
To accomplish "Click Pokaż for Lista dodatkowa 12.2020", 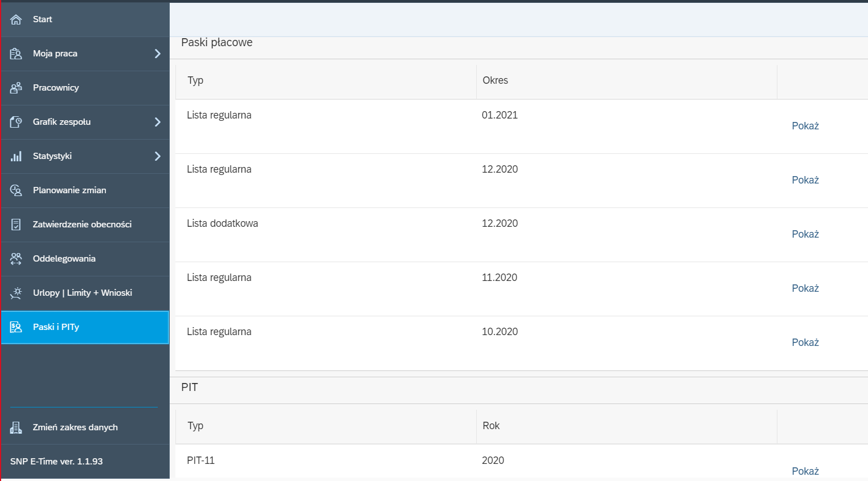I will 805,234.
